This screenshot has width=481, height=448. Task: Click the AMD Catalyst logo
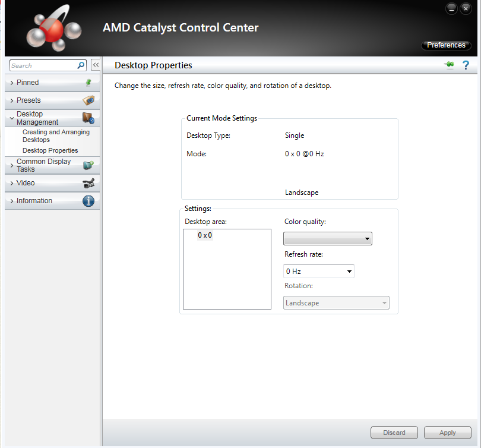click(54, 29)
